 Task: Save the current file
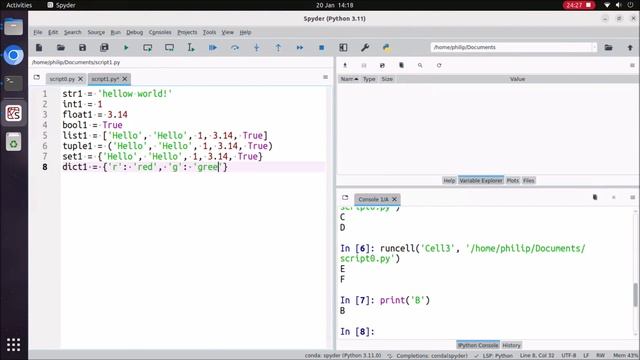click(82, 48)
